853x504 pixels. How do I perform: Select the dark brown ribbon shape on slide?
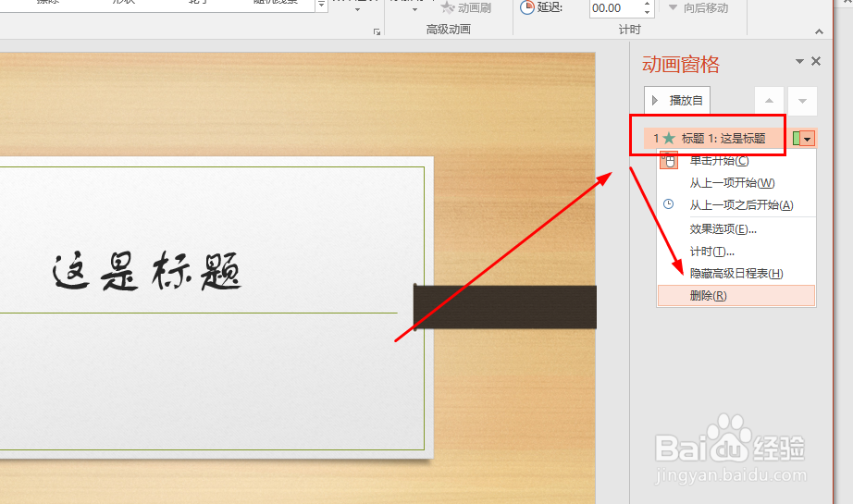click(505, 307)
